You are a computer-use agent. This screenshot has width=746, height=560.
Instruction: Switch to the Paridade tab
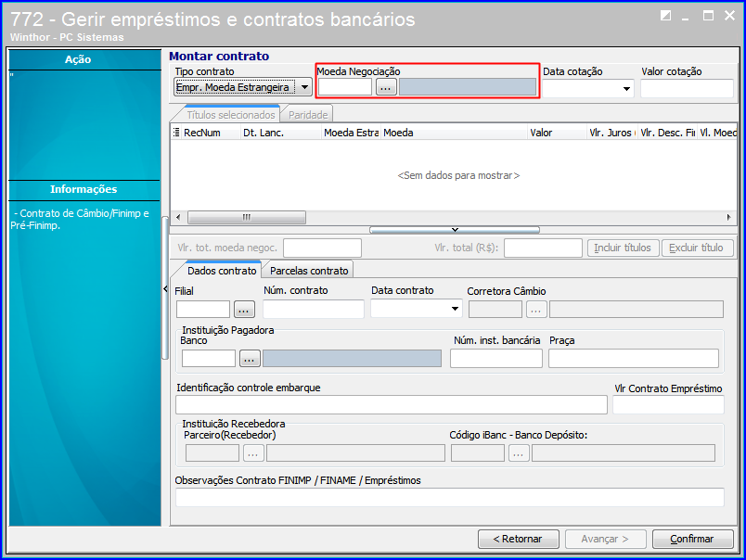tap(308, 115)
